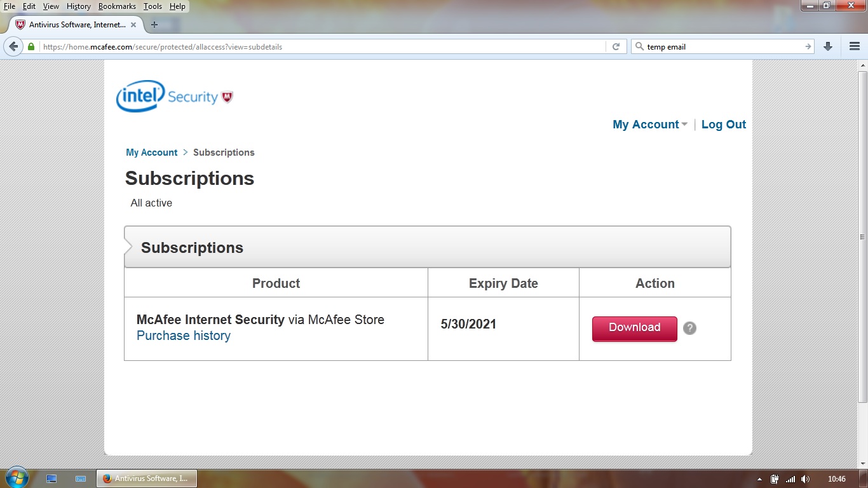Image resolution: width=868 pixels, height=488 pixels.
Task: Log out of the McAfee account
Action: coord(724,125)
